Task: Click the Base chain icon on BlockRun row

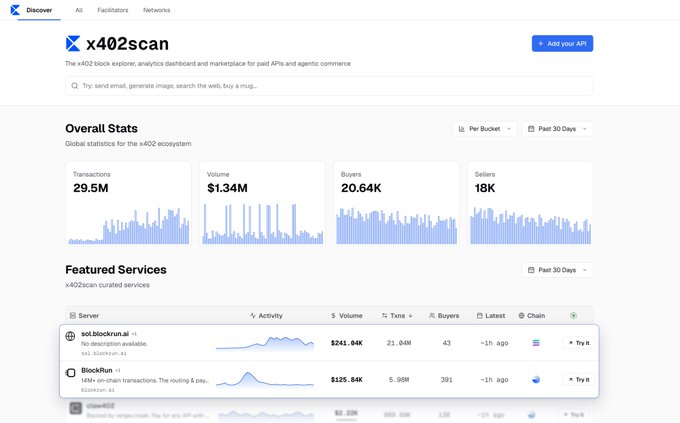Action: point(536,380)
